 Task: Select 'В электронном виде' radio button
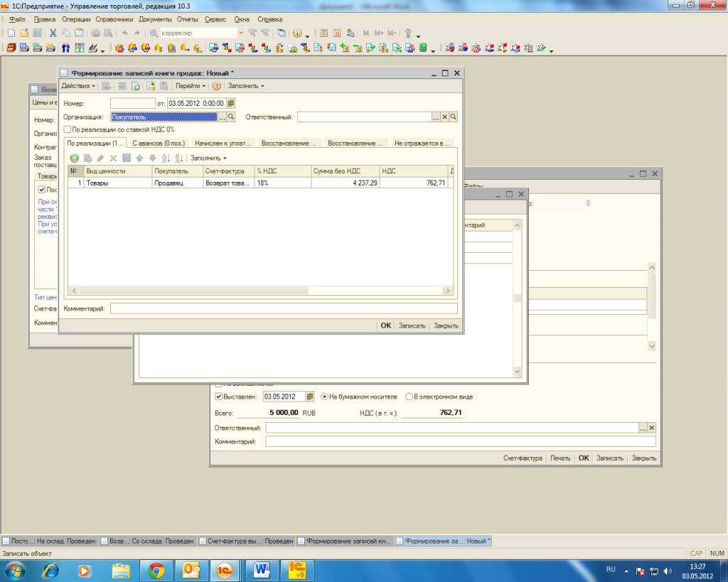409,397
